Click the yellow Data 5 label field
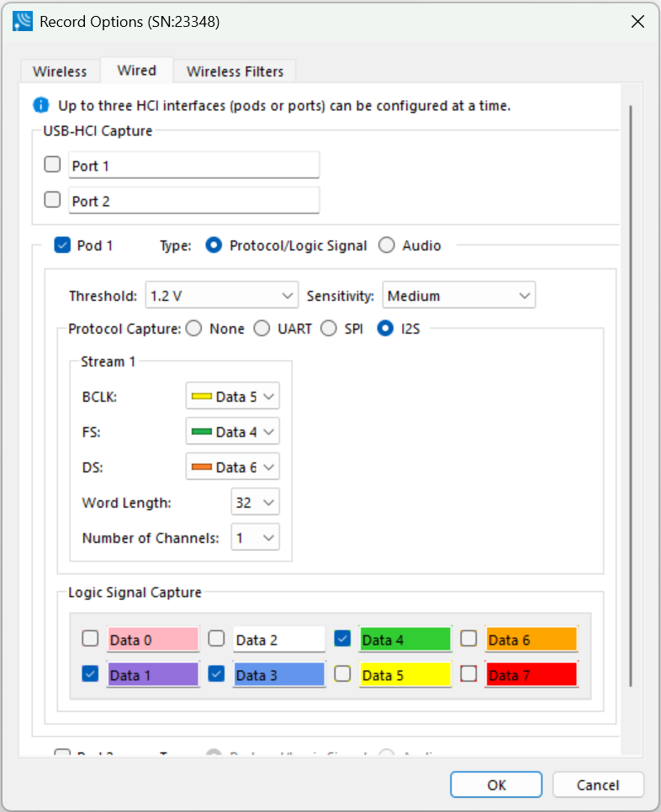 point(405,674)
